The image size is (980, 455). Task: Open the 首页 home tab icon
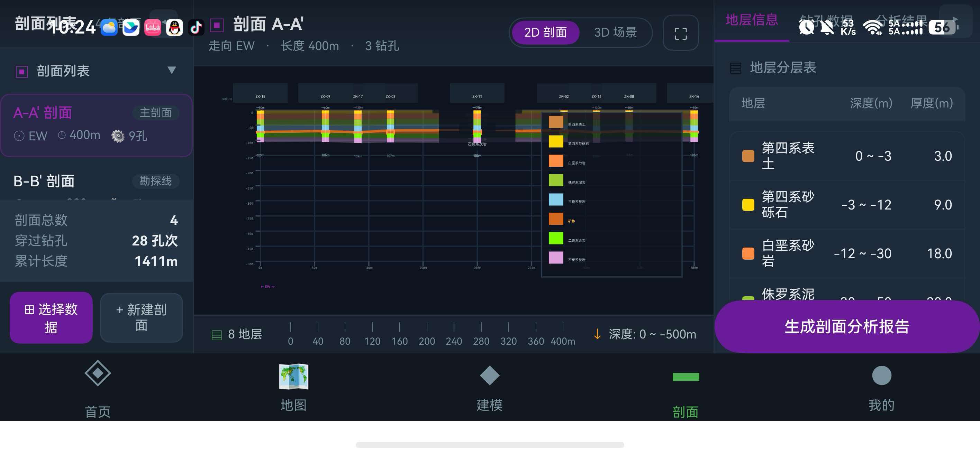98,373
